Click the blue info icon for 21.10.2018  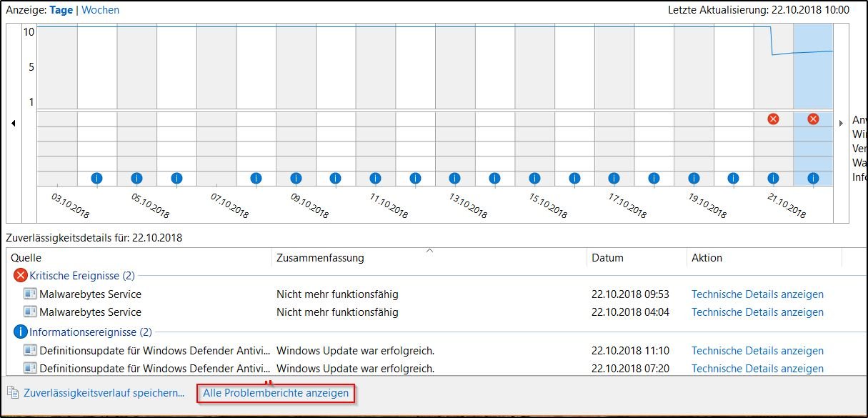point(773,178)
